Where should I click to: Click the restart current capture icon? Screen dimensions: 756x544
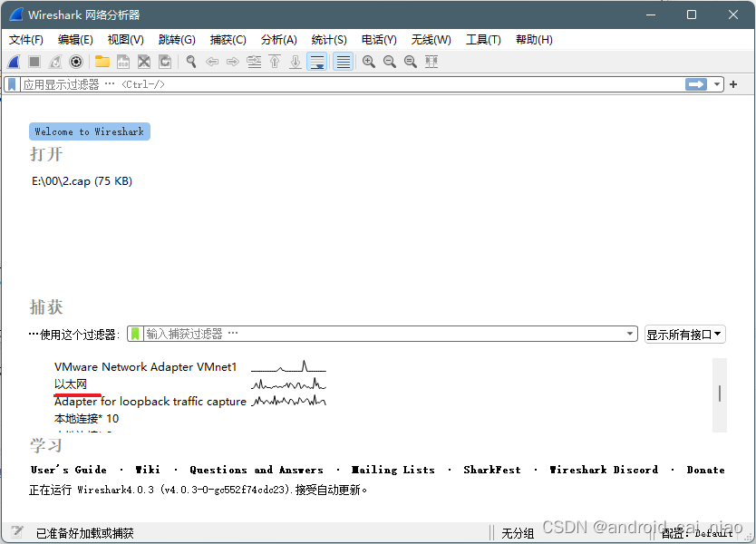(x=55, y=62)
